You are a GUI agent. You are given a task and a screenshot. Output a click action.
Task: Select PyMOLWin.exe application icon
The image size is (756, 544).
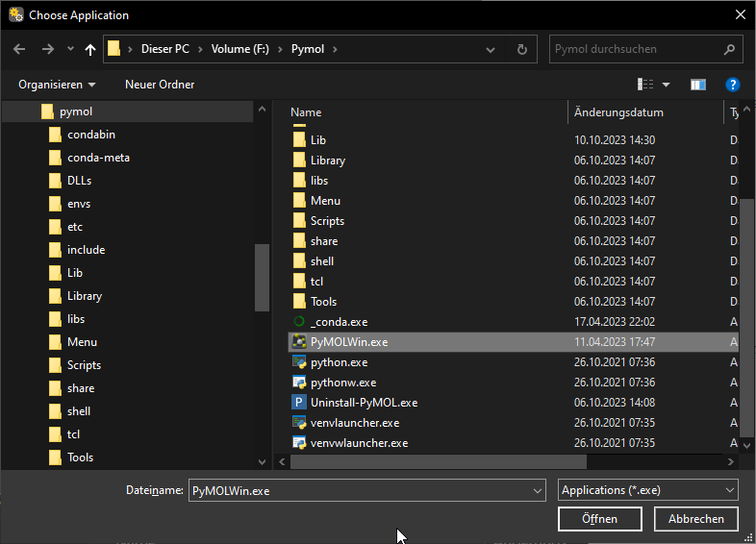coord(299,342)
